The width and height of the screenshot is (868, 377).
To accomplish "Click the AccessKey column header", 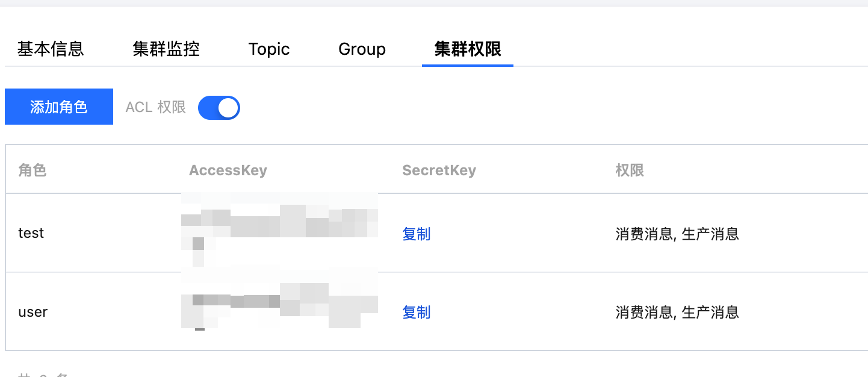I will click(228, 170).
